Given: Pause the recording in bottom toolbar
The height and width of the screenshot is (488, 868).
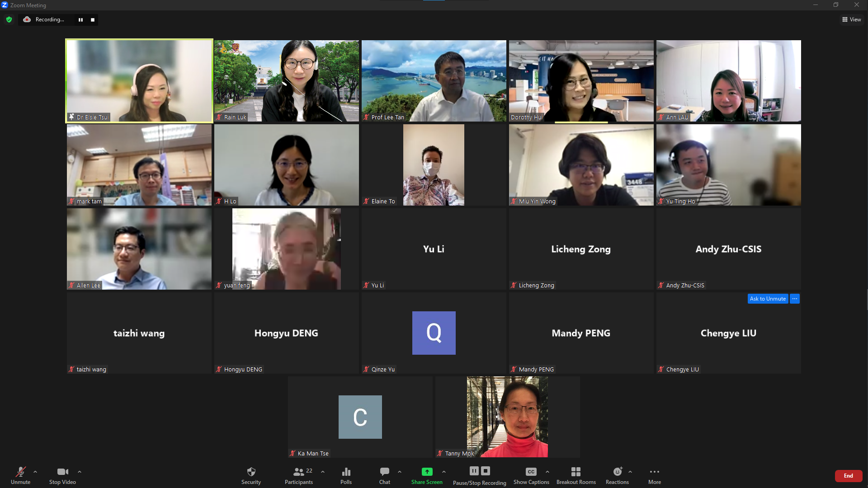Looking at the screenshot, I should tap(474, 471).
